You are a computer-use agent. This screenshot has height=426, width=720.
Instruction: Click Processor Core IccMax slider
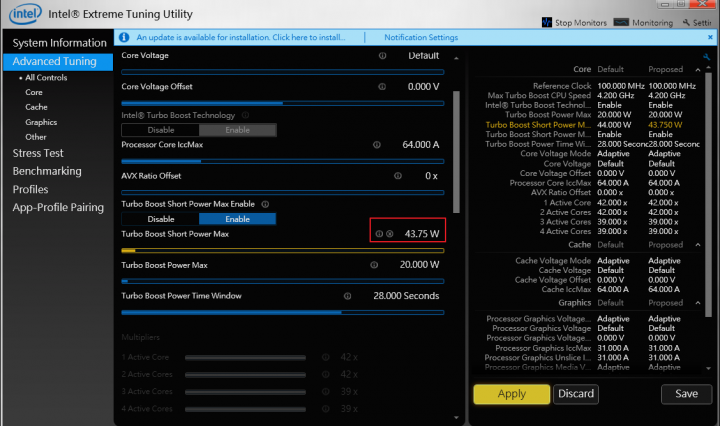282,161
